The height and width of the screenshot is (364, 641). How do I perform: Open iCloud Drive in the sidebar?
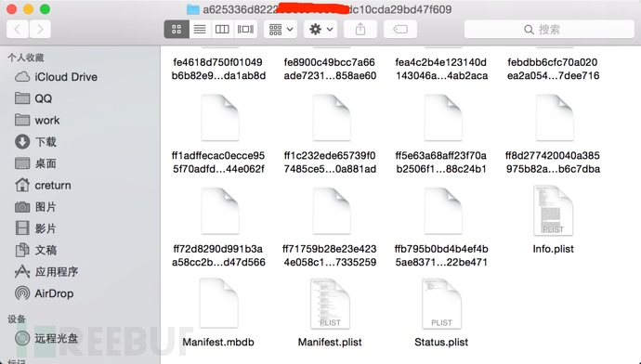pyautogui.click(x=57, y=77)
